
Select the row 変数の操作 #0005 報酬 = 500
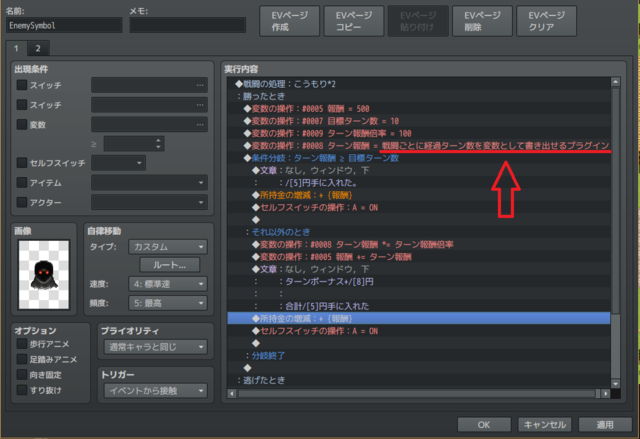[419, 109]
